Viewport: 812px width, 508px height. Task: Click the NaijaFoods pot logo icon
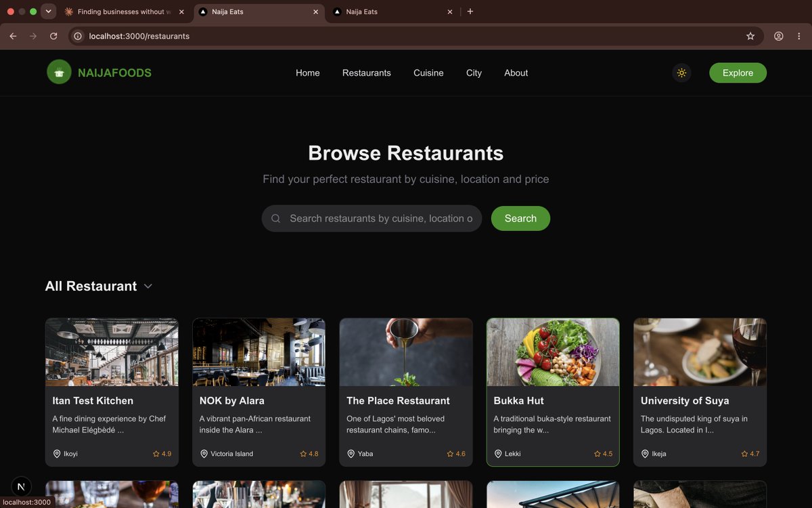[x=59, y=72]
